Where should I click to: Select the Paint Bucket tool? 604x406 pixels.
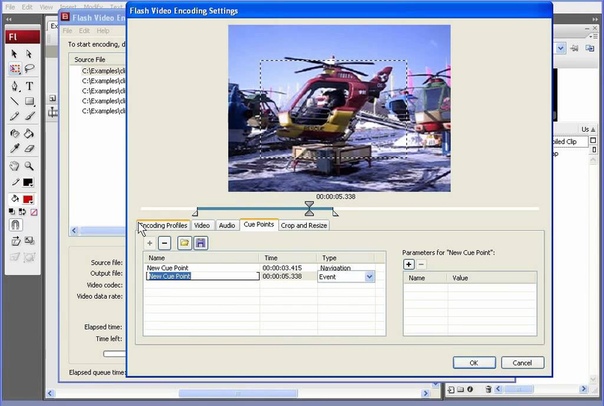[x=29, y=133]
